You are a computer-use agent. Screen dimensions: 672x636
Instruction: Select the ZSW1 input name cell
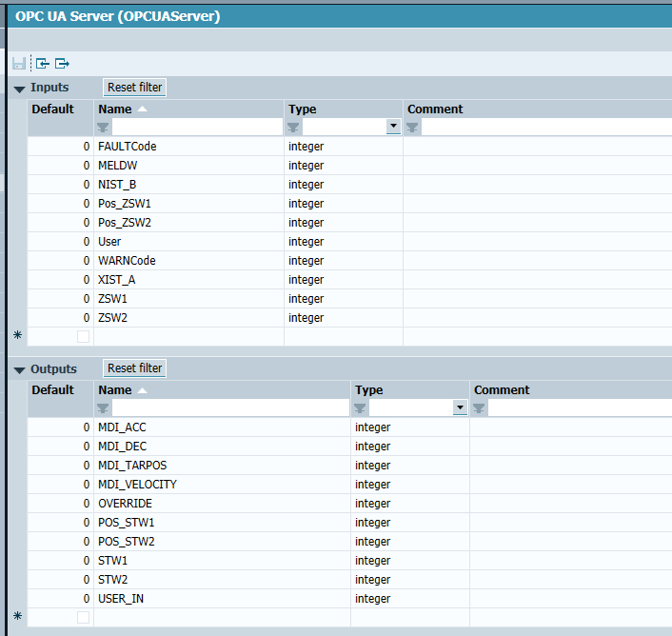(x=188, y=299)
